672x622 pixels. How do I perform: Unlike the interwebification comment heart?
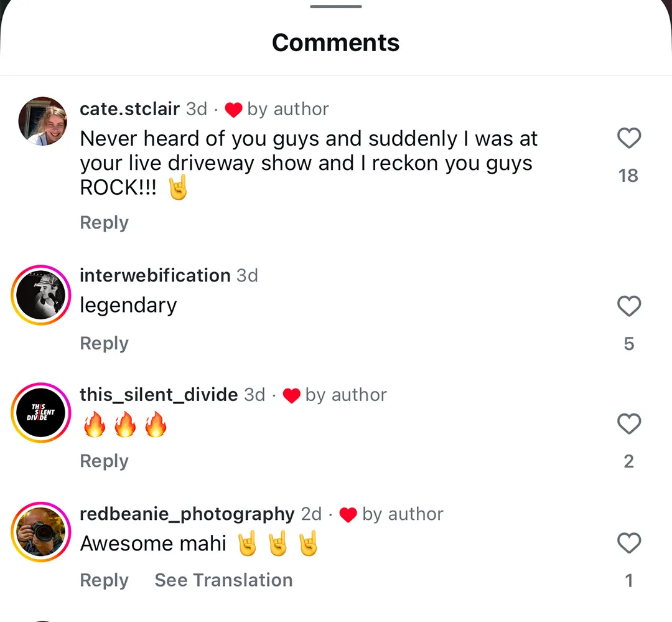(x=628, y=306)
